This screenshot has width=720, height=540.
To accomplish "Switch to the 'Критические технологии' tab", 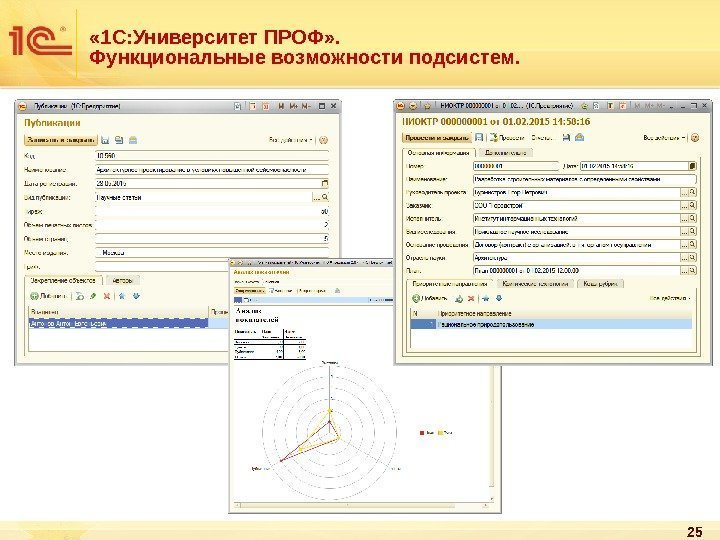I will pos(535,284).
